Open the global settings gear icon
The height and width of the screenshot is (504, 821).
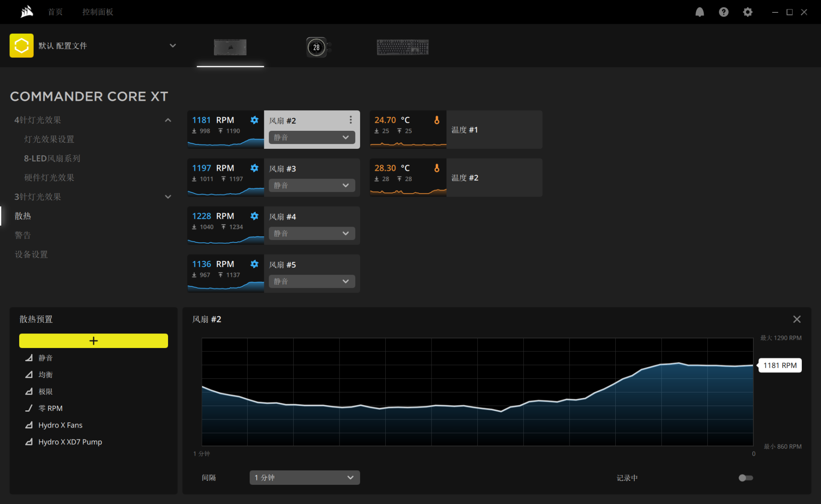tap(747, 12)
